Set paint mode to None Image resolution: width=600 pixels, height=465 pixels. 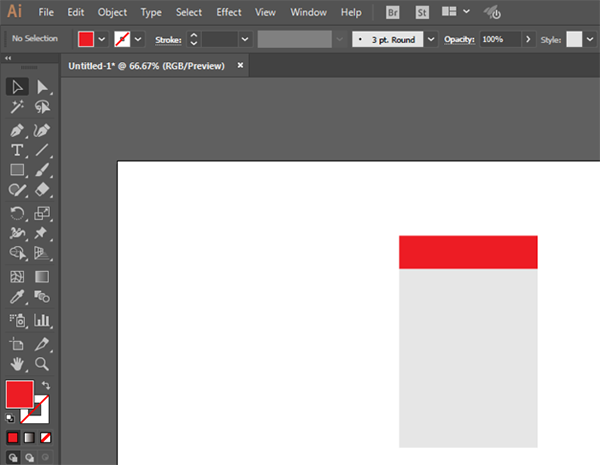click(x=46, y=438)
